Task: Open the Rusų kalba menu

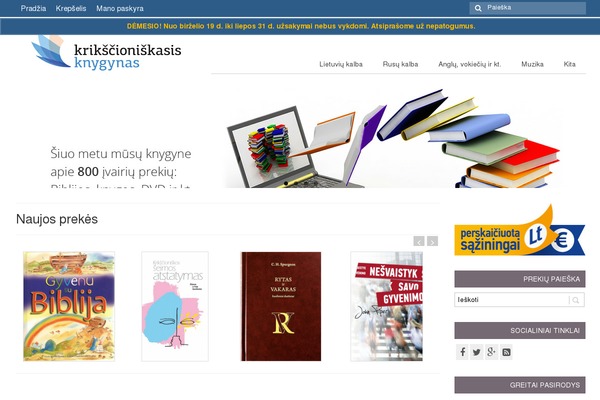Action: (x=400, y=64)
